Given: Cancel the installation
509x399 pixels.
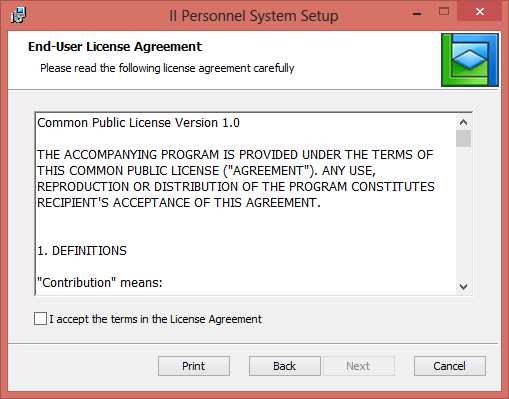Looking at the screenshot, I should (450, 366).
